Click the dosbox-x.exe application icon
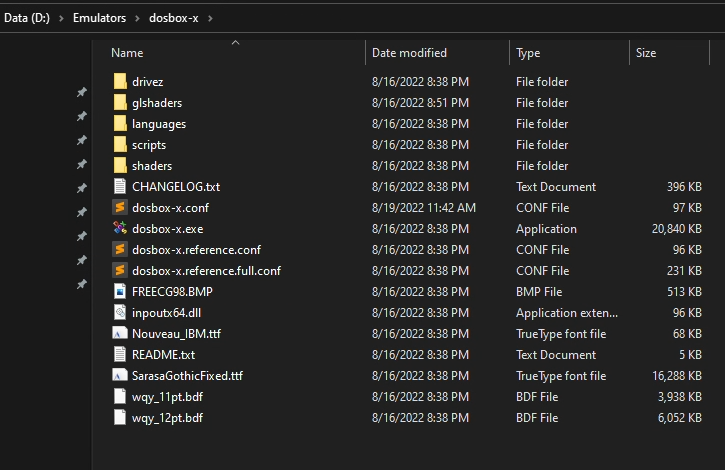The width and height of the screenshot is (725, 470). (x=120, y=228)
